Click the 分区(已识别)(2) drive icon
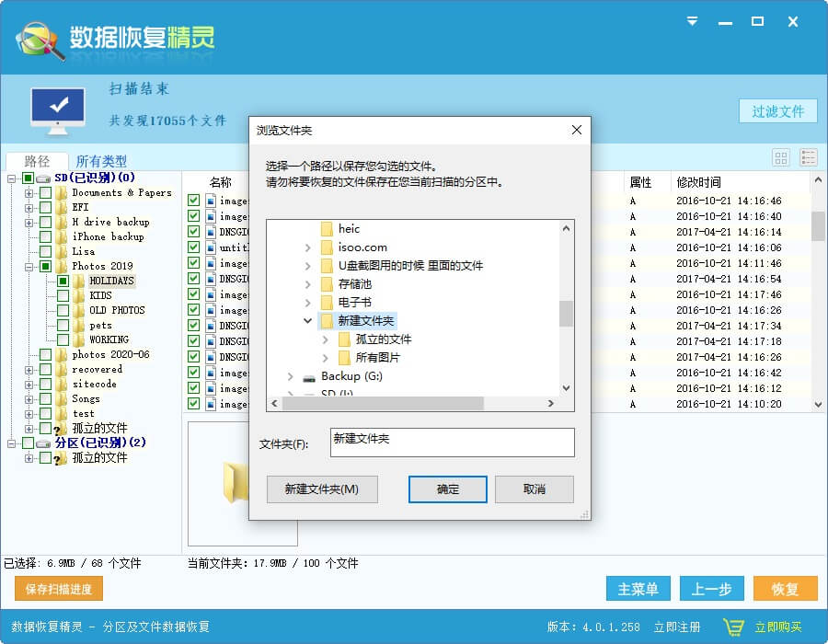 [x=44, y=443]
